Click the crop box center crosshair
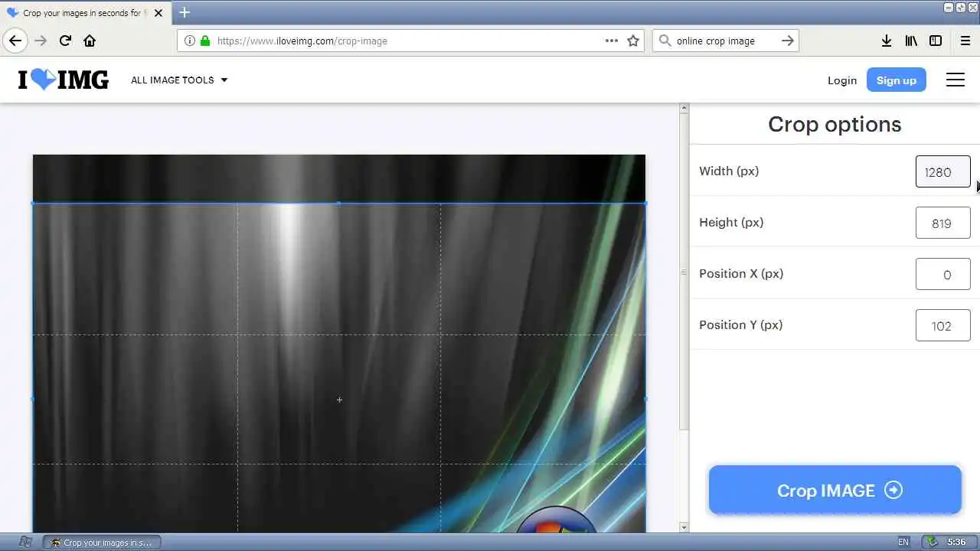This screenshot has height=551, width=980. 339,399
